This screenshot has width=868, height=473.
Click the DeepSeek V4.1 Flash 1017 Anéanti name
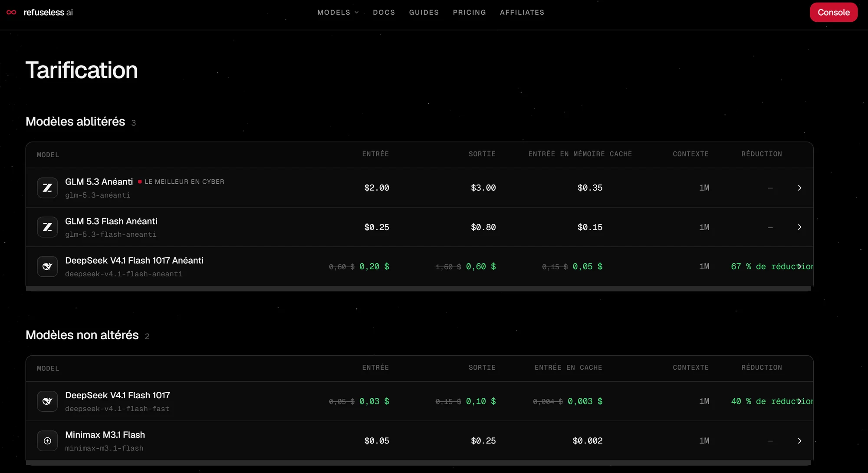134,261
